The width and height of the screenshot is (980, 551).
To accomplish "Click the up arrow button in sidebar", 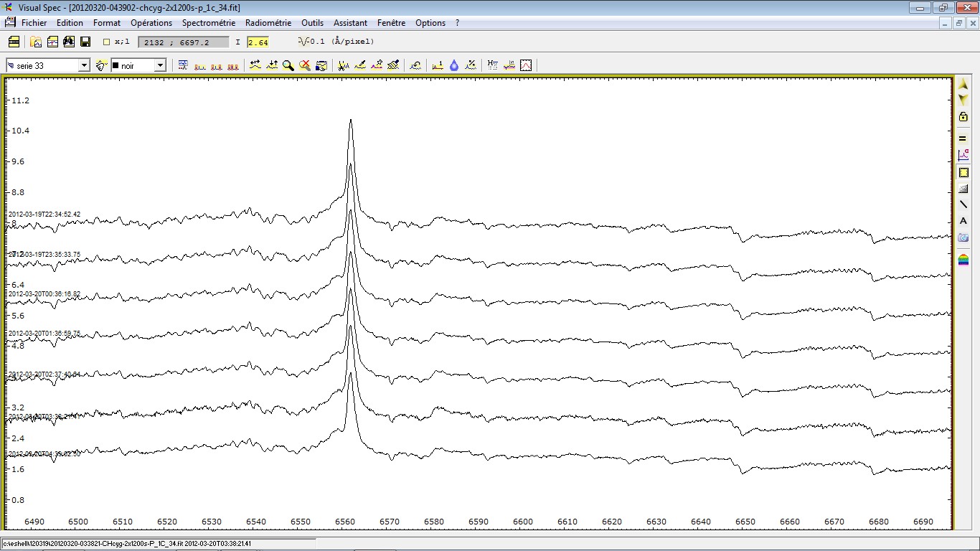I will point(963,85).
